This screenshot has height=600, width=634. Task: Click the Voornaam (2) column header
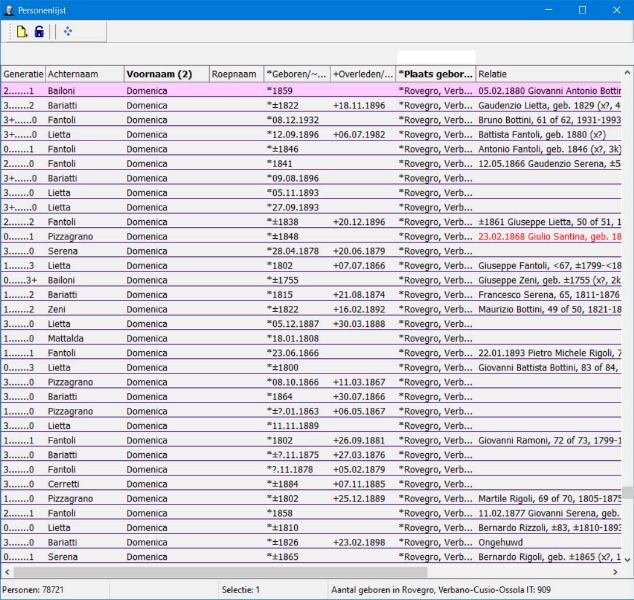click(x=165, y=74)
